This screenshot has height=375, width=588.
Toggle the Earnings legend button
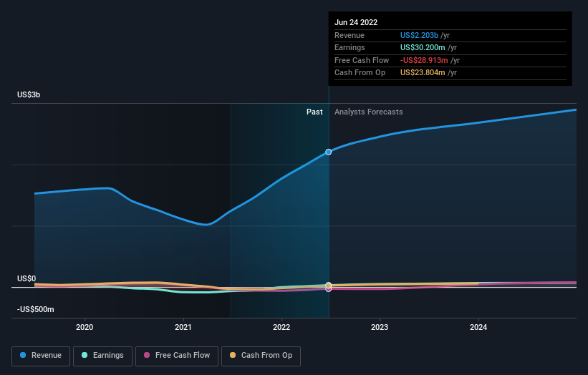point(102,356)
